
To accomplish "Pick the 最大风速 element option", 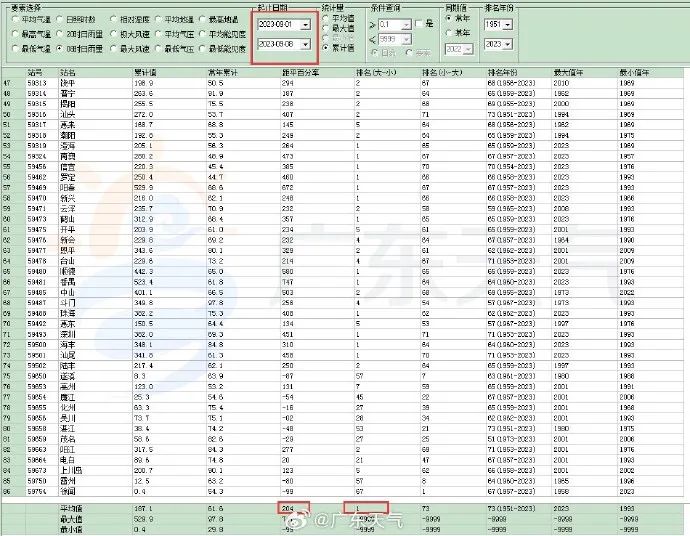I will [114, 48].
